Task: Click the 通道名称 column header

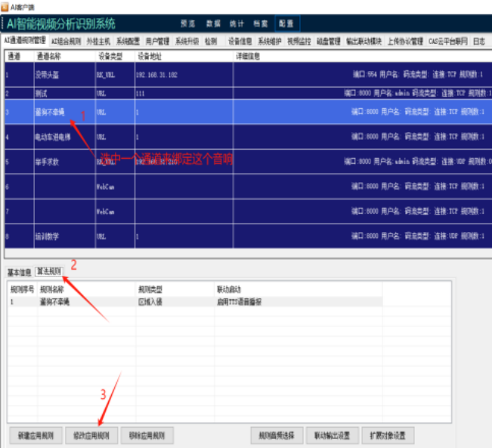Action: coord(49,56)
